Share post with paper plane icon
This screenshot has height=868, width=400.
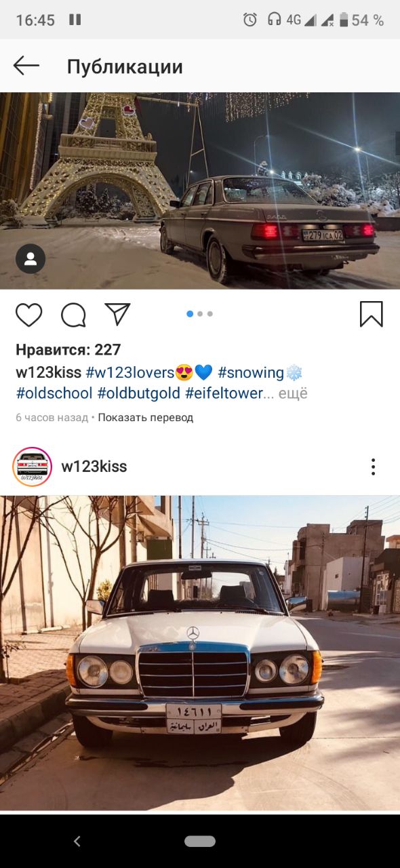coord(117,314)
